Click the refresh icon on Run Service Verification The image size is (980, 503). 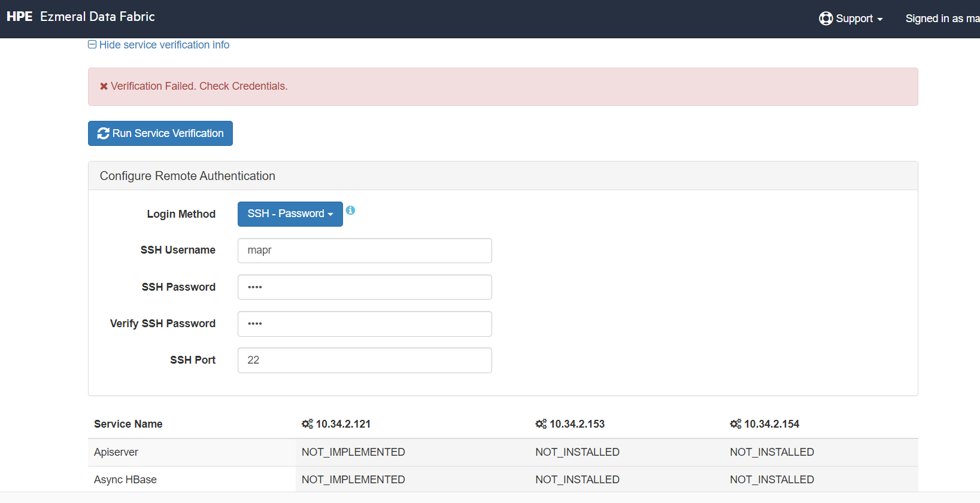click(x=104, y=133)
